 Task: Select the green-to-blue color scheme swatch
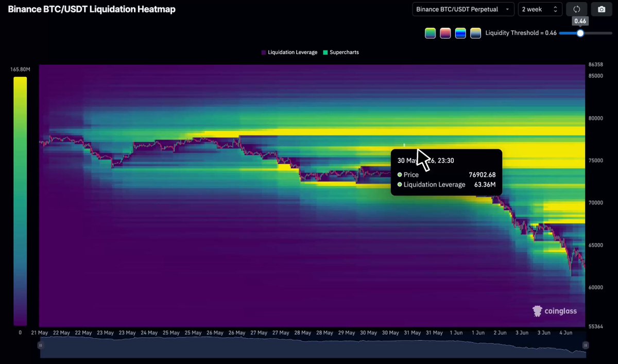[430, 33]
